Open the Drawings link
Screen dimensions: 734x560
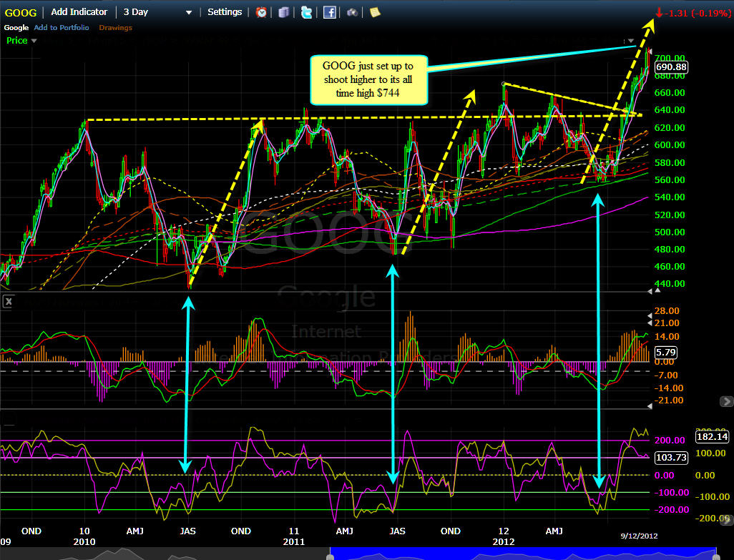pyautogui.click(x=116, y=28)
